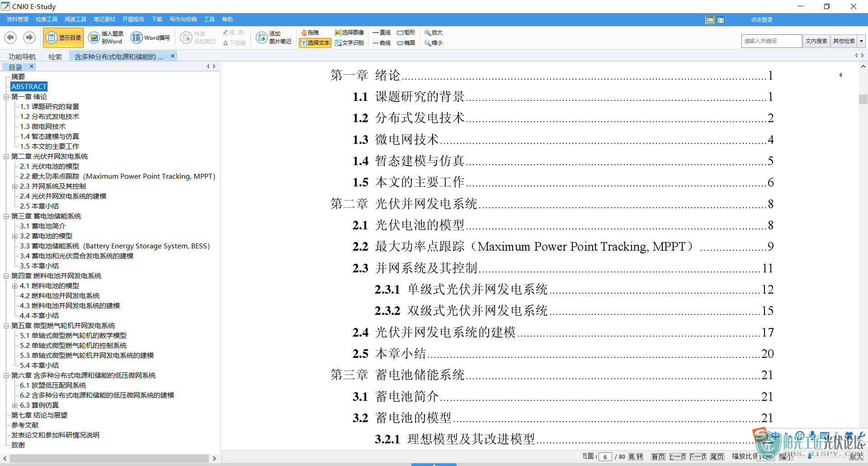Open the 笔记素材 menu
Viewport: 868px width, 466px height.
click(104, 19)
